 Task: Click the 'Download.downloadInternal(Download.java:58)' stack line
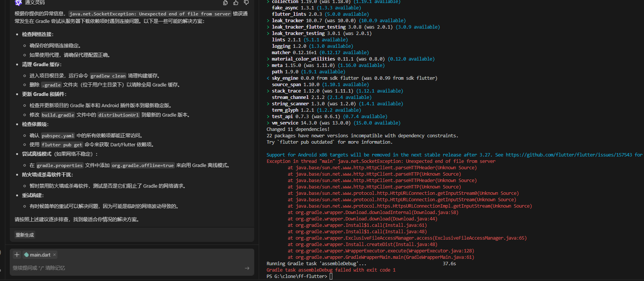coord(373,213)
